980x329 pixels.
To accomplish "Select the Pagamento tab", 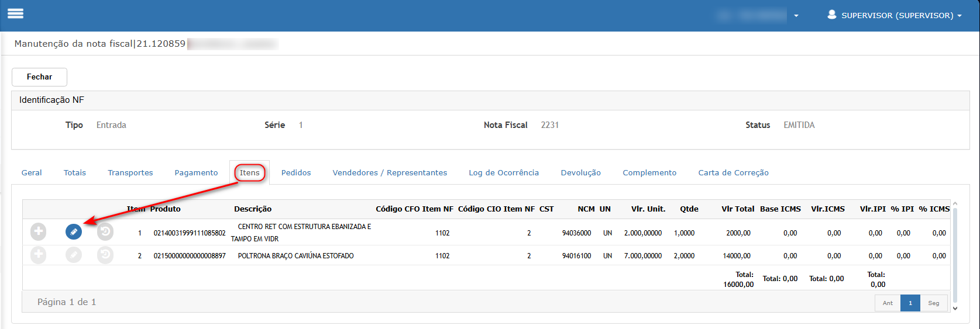I will click(x=196, y=172).
